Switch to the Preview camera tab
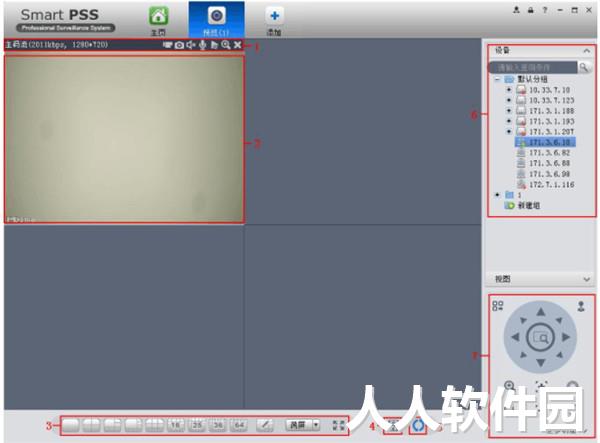600x443 pixels. point(217,19)
